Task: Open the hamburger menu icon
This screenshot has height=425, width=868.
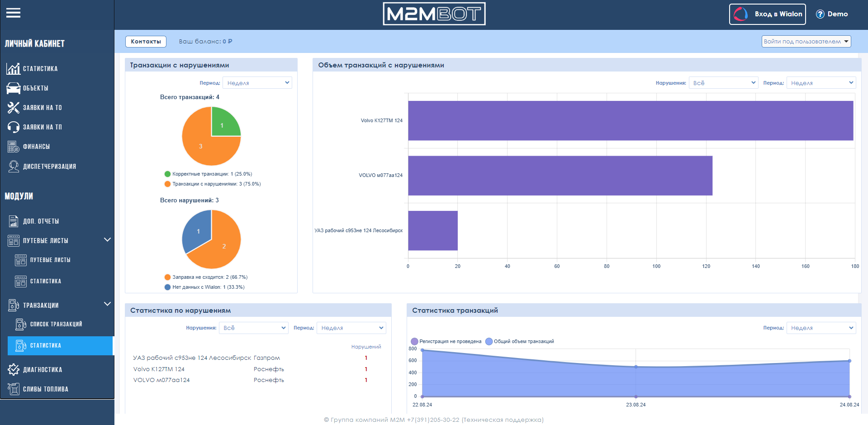Action: pos(13,13)
